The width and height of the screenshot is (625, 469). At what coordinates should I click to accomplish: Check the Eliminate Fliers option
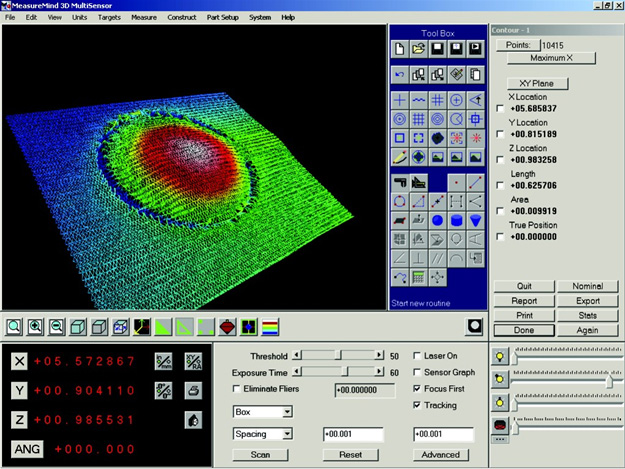(x=237, y=388)
